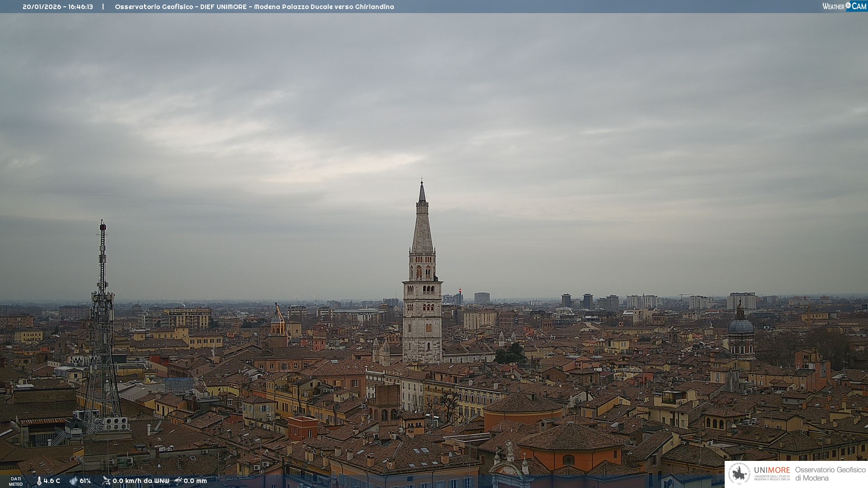Click the UNIMORE round seal emblem

click(x=739, y=474)
